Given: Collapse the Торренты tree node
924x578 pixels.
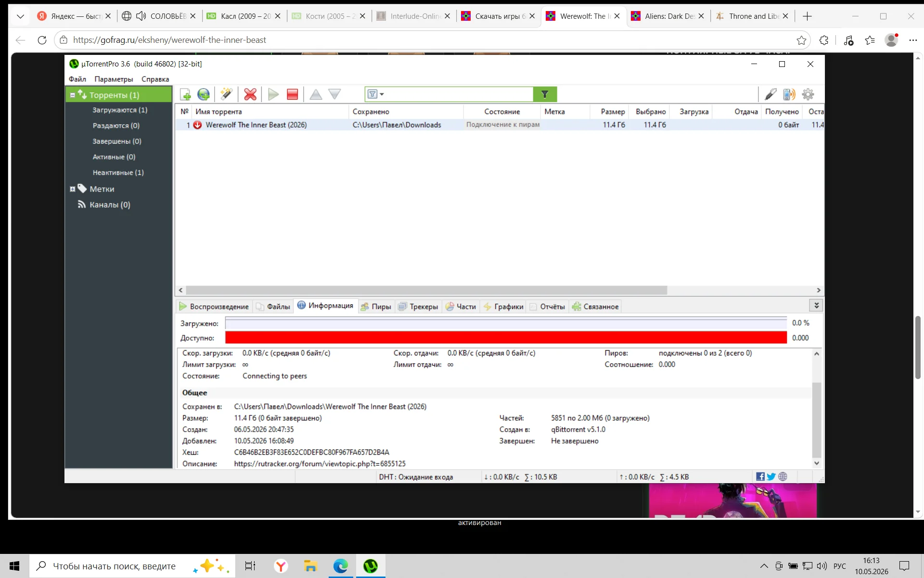Looking at the screenshot, I should tap(73, 95).
